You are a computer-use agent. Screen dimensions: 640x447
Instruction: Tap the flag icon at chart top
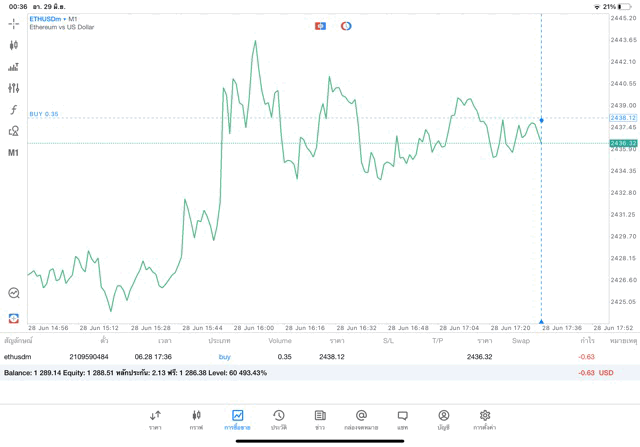tap(320, 25)
